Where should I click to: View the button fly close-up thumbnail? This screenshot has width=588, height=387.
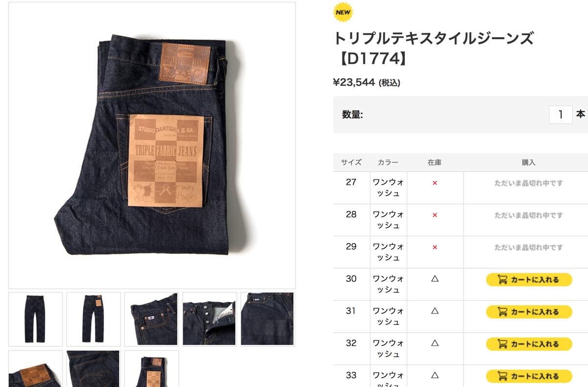point(210,319)
